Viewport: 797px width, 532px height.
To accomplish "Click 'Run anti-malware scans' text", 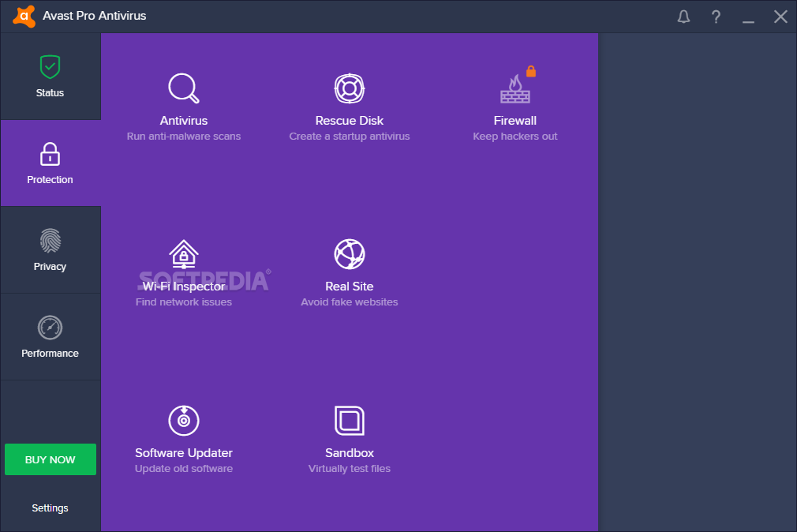I will coord(184,137).
